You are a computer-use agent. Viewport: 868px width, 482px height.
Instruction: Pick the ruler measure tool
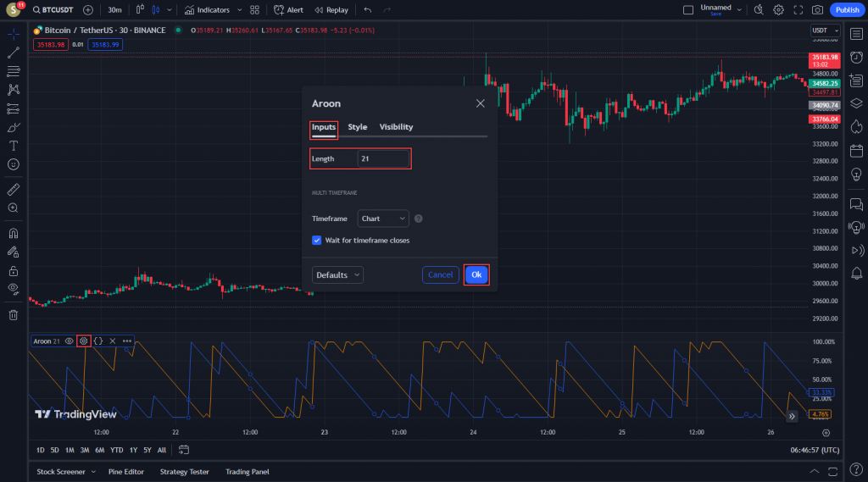[x=14, y=189]
